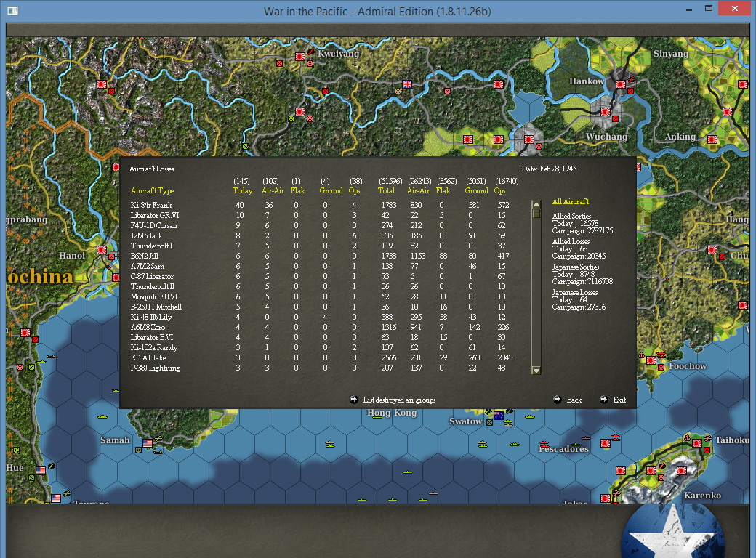Select the P-38J Lightning row
Viewport: 756px width, 558px height.
pos(321,368)
